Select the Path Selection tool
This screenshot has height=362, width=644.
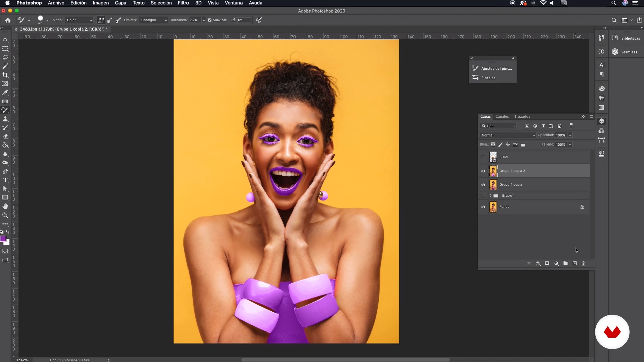pyautogui.click(x=5, y=189)
